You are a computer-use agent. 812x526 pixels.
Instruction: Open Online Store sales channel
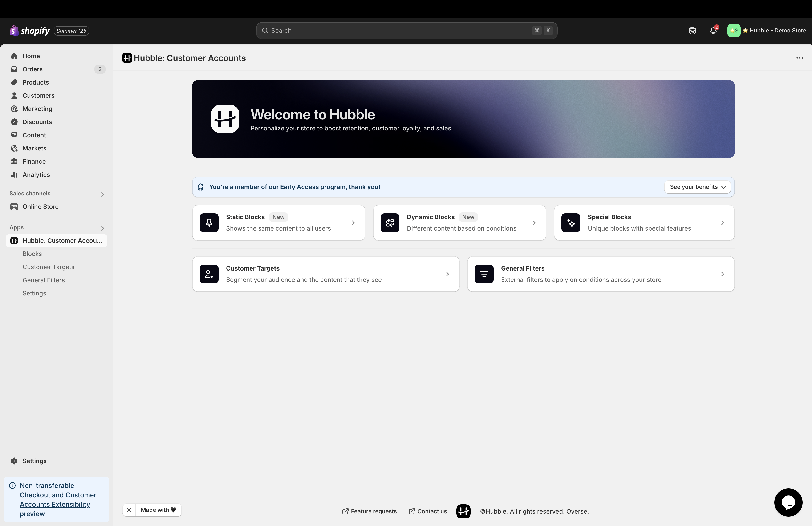pos(57,207)
